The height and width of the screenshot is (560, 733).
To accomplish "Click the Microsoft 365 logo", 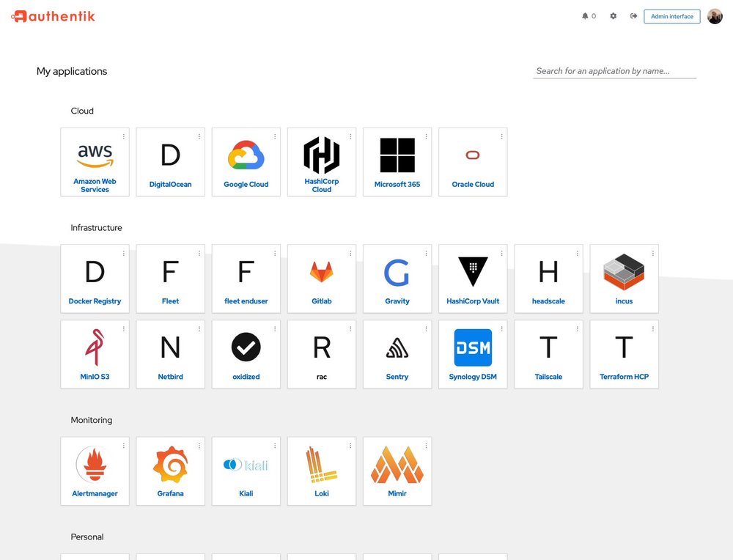I will point(397,155).
